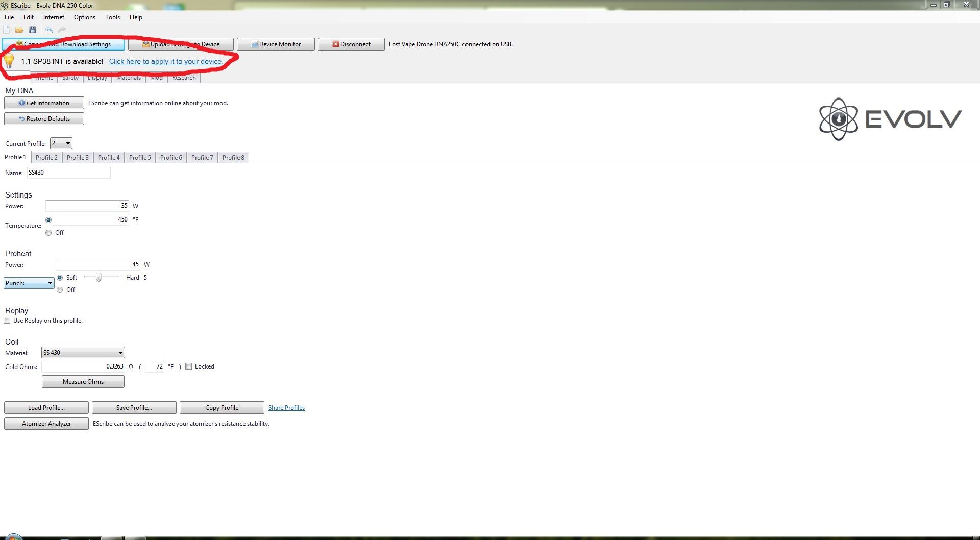Click the lightbulb update notification icon
Viewport: 980px width, 540px height.
9,61
